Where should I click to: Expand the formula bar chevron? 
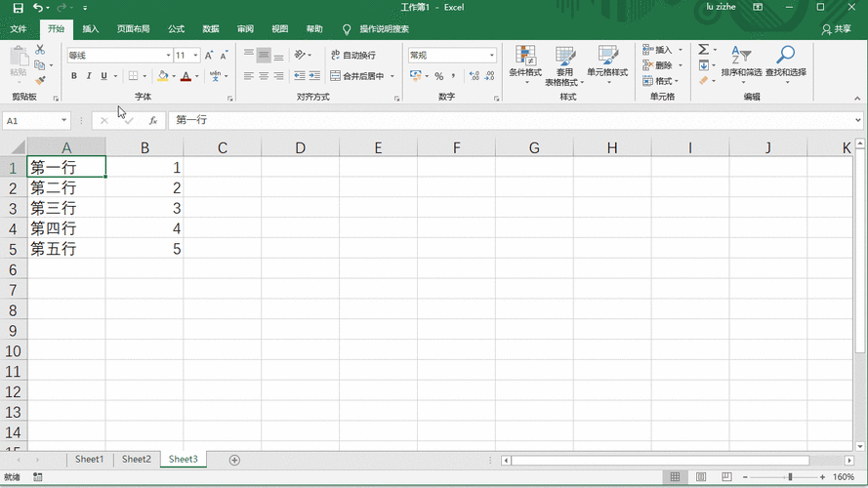click(x=857, y=120)
